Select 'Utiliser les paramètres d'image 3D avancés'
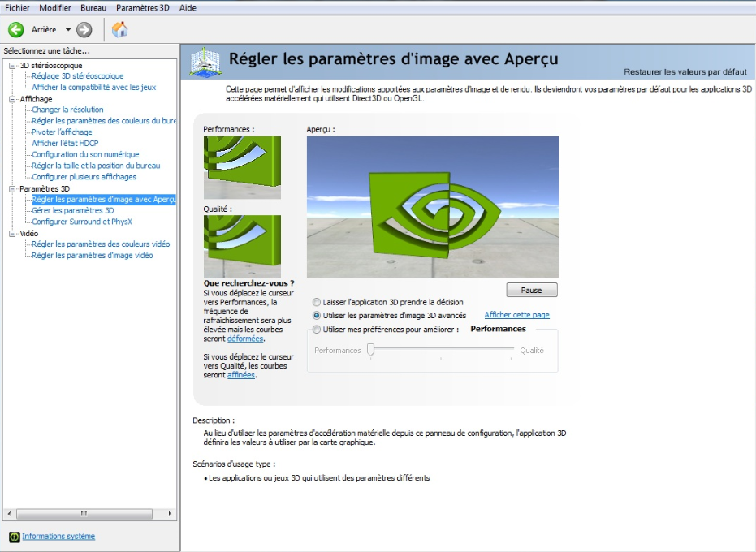The height and width of the screenshot is (552, 756). 317,316
